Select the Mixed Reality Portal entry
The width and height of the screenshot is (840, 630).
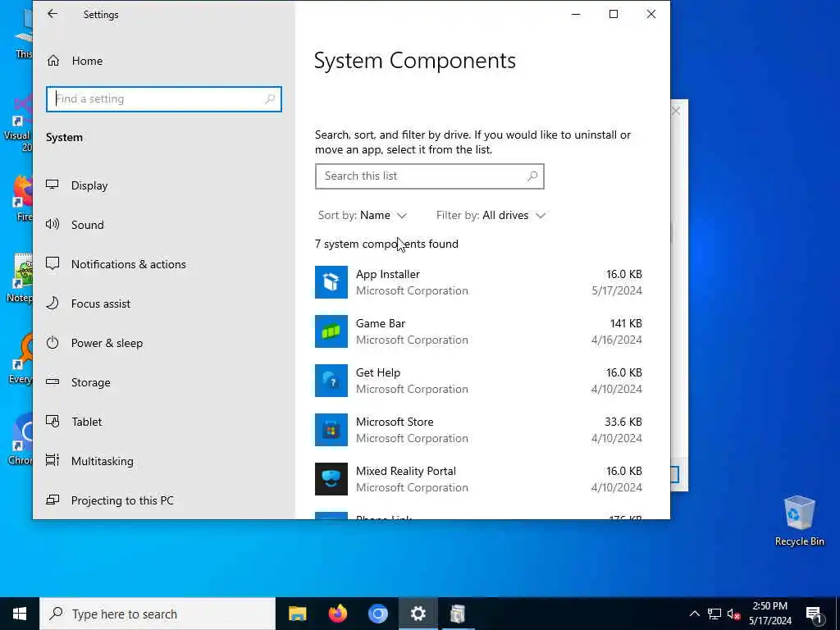coord(478,479)
